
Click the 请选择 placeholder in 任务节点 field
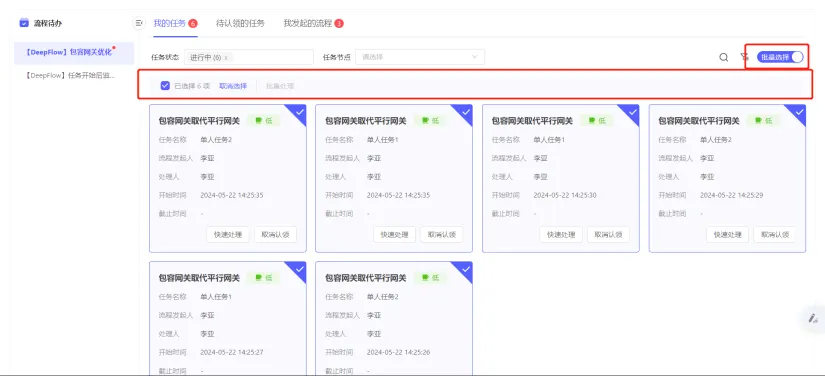(373, 57)
